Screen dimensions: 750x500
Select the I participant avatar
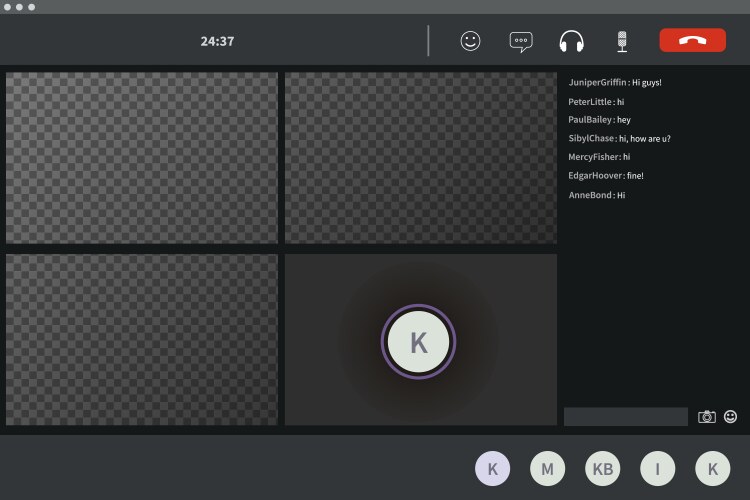657,468
